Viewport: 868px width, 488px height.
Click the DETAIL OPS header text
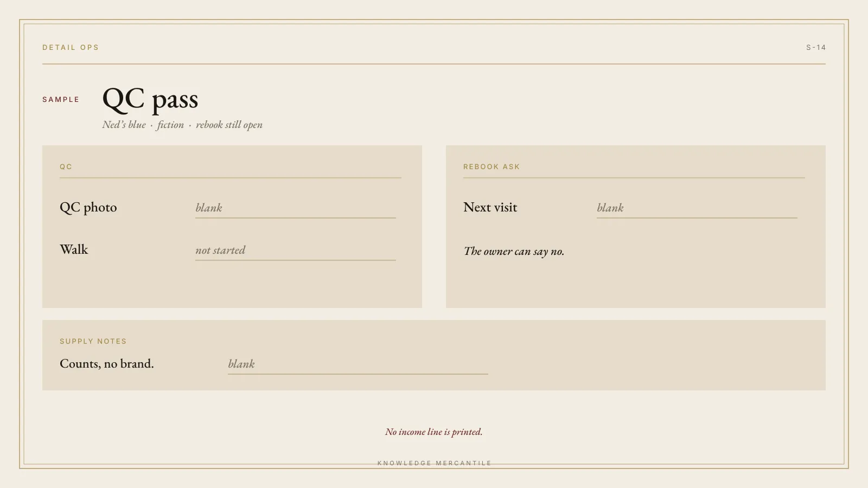(x=71, y=47)
